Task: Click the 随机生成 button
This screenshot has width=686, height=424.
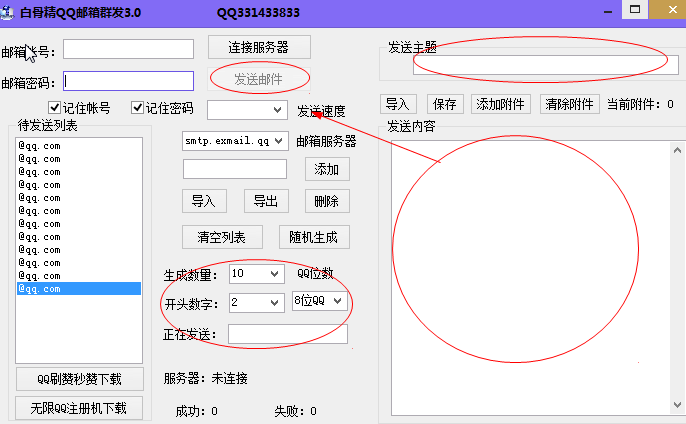Action: 314,237
